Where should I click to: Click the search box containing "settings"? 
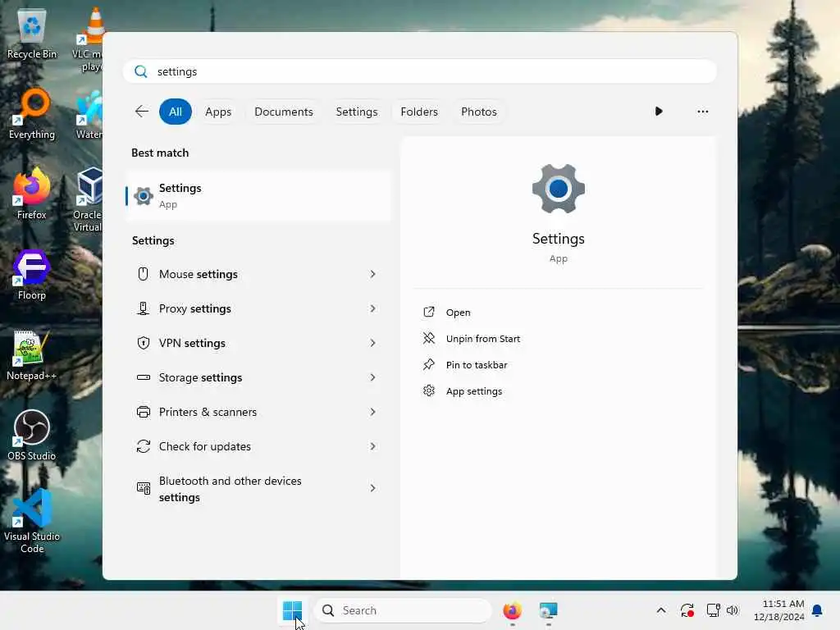[419, 71]
